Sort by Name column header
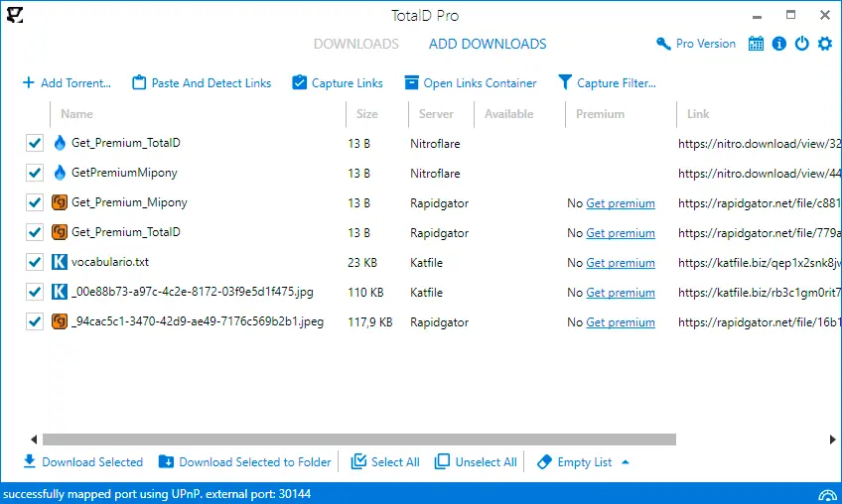Viewport: 842px width, 504px height. pos(76,114)
